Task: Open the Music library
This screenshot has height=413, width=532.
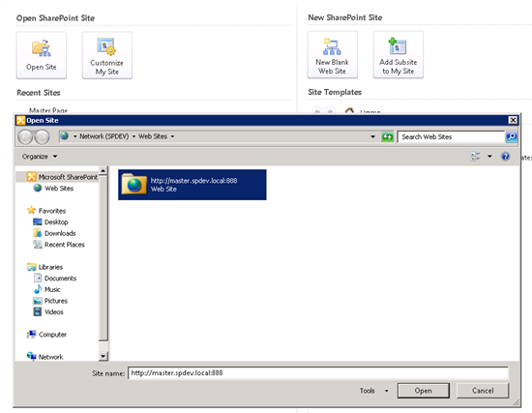Action: click(46, 289)
